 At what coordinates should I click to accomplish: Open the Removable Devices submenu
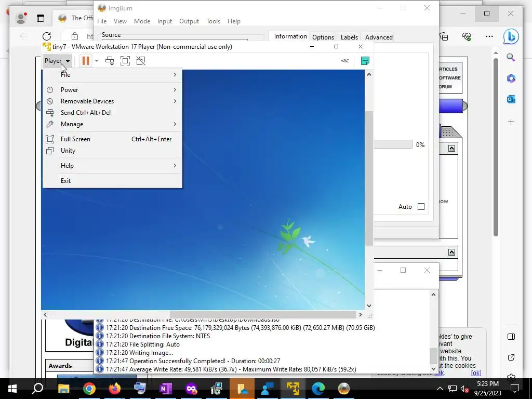pyautogui.click(x=112, y=101)
